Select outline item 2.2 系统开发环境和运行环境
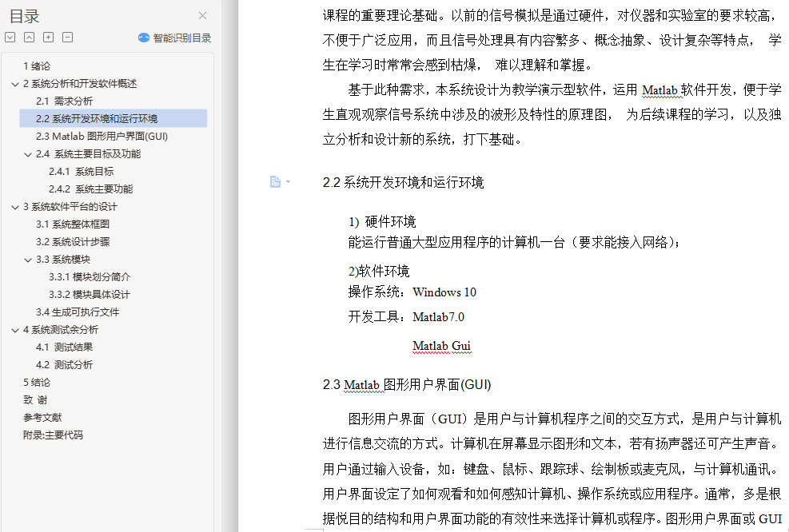The image size is (789, 532). tap(114, 118)
